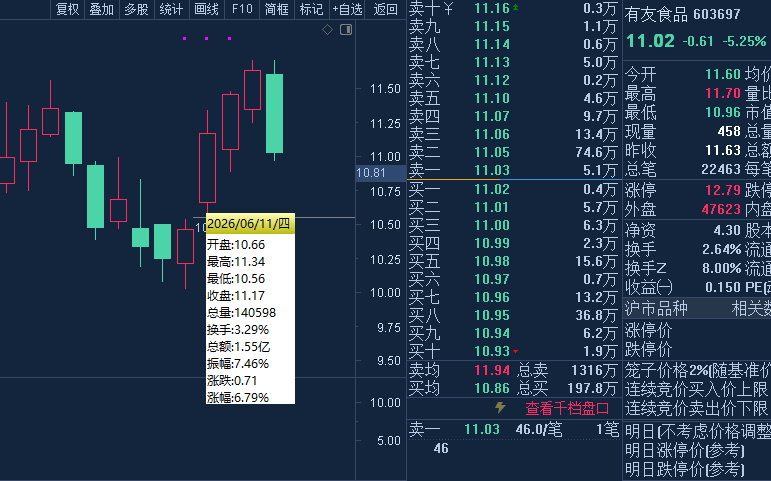Activate the 画线 drawing tool
The width and height of the screenshot is (771, 481).
(207, 9)
